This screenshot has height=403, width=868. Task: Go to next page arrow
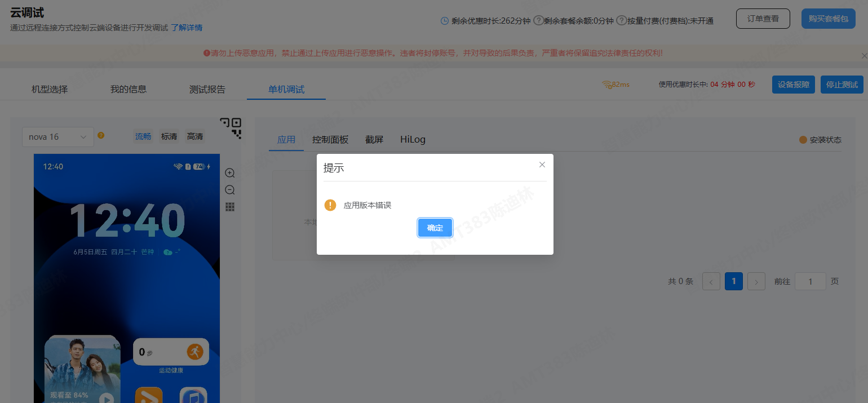click(x=756, y=281)
